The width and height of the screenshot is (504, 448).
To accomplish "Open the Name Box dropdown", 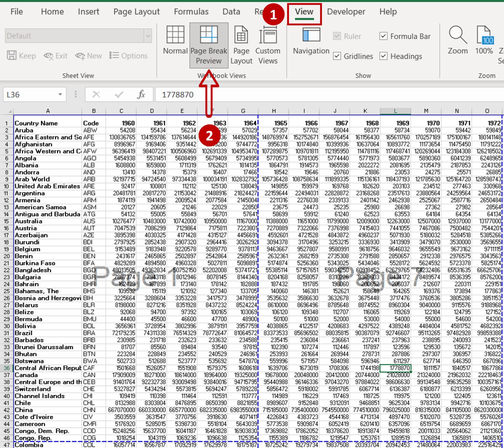I will coord(60,95).
